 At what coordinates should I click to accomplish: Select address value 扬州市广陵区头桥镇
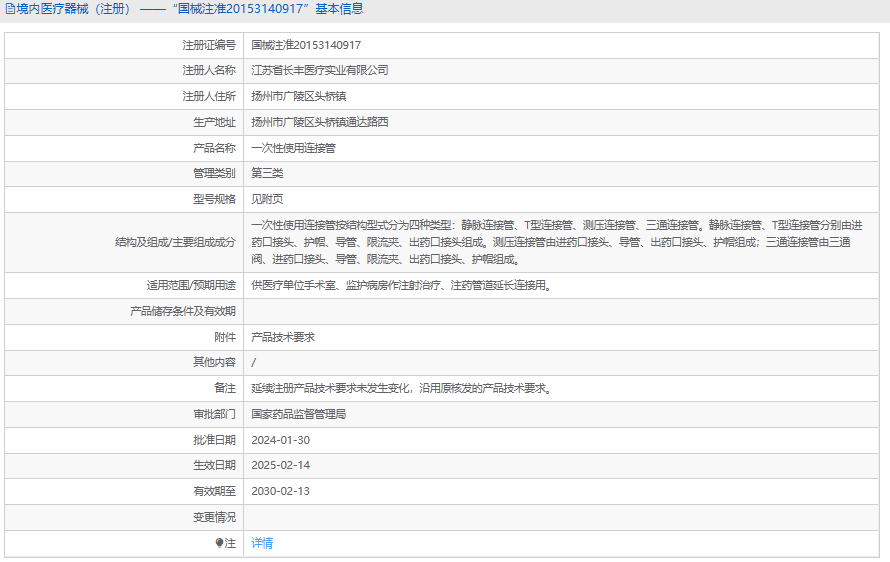[299, 97]
